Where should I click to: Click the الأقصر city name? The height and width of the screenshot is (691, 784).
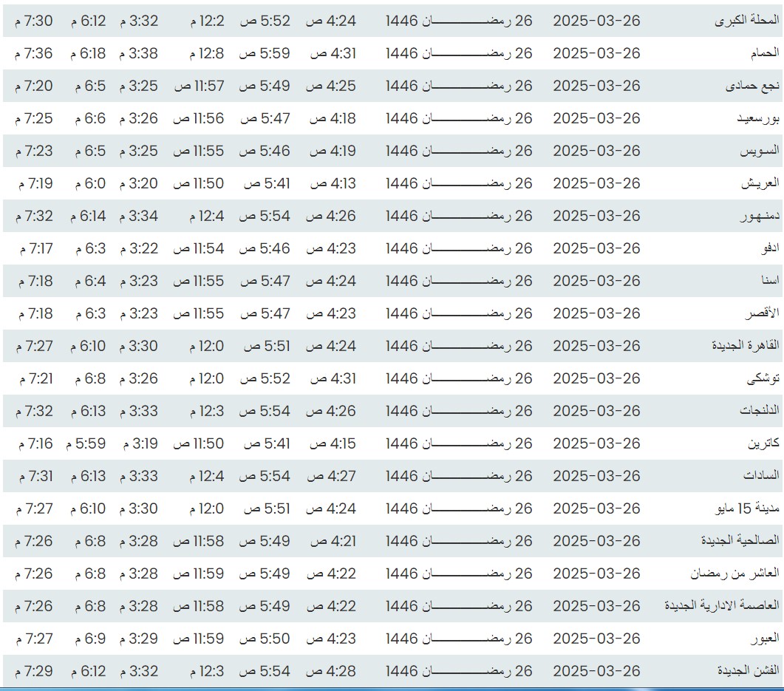(761, 314)
